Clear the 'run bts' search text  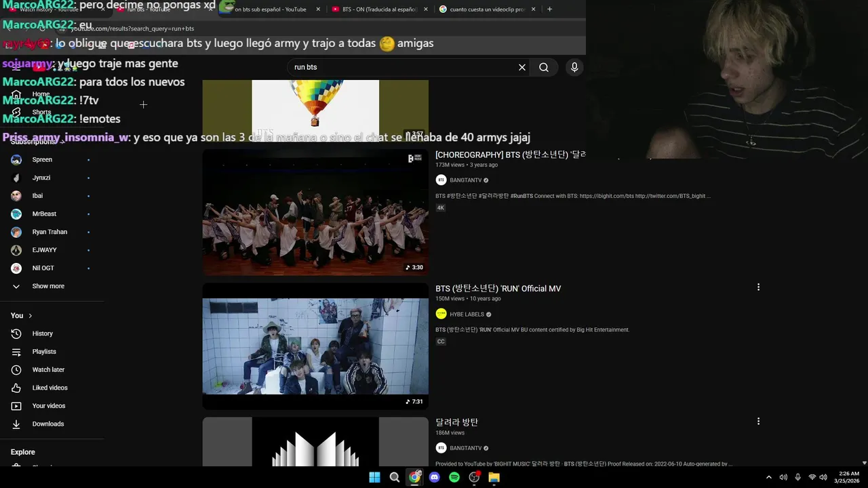coord(522,67)
